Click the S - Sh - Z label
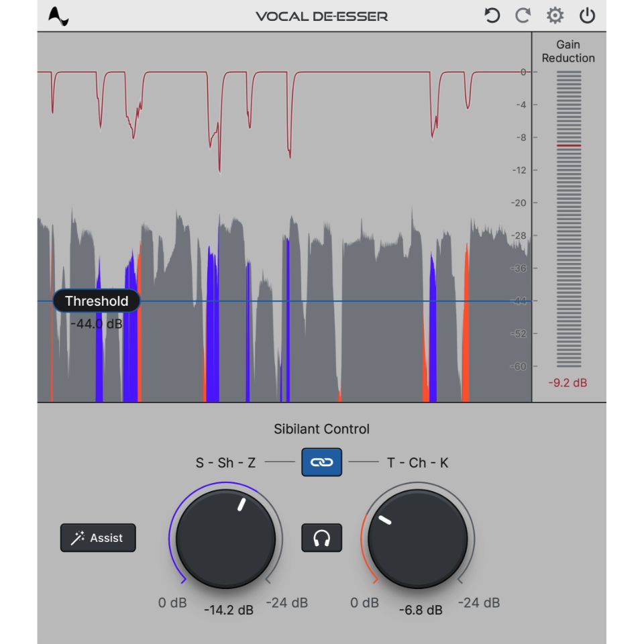644x644 pixels. pyautogui.click(x=227, y=463)
